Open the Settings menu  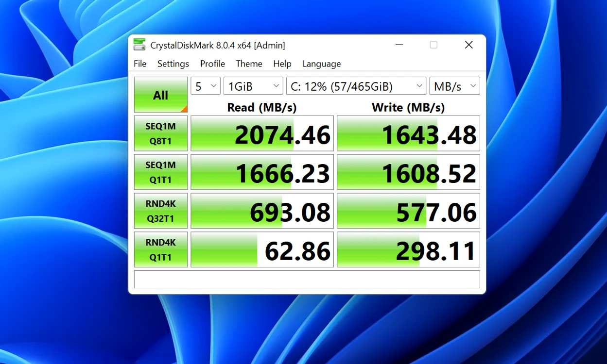click(173, 64)
